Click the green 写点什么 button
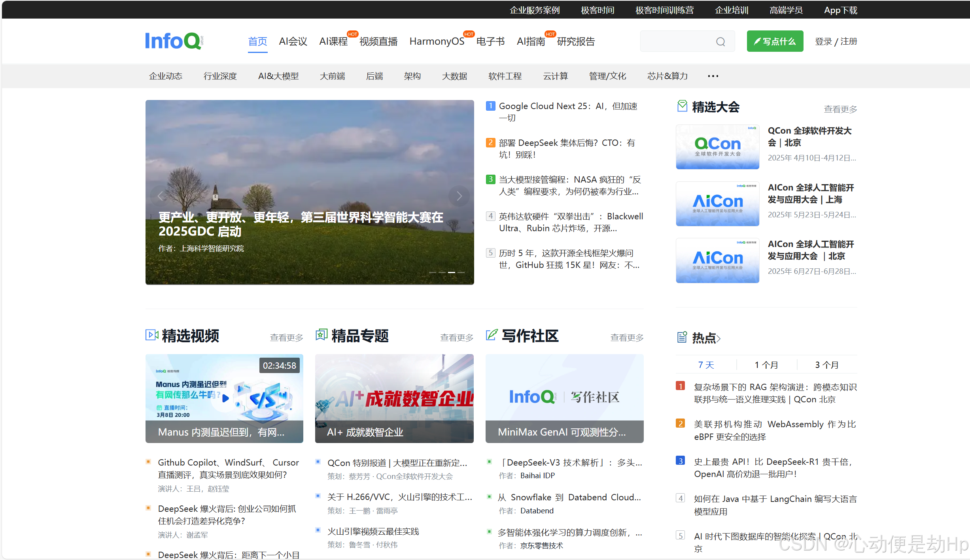The height and width of the screenshot is (560, 970). 775,41
